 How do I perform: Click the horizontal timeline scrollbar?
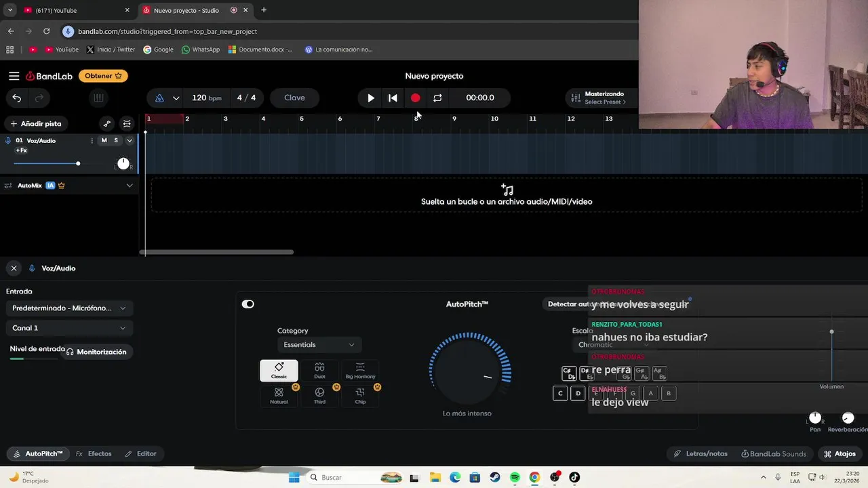click(217, 252)
